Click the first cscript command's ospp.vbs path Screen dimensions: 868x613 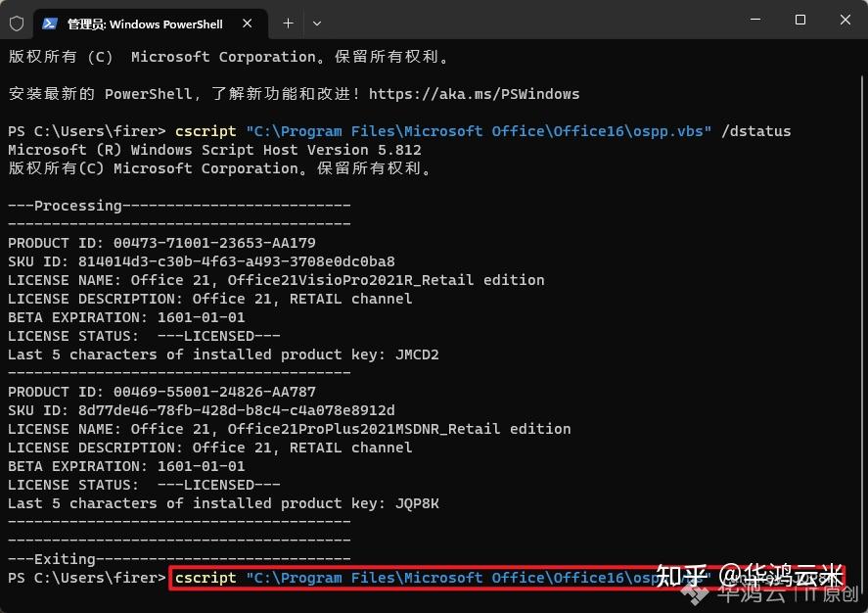(x=479, y=131)
